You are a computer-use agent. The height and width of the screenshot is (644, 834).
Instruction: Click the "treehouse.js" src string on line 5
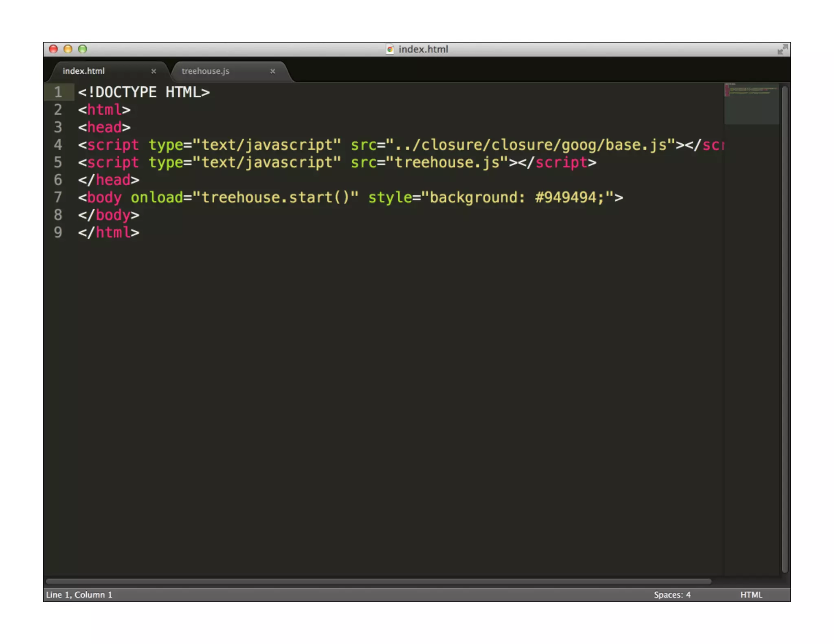(x=447, y=162)
